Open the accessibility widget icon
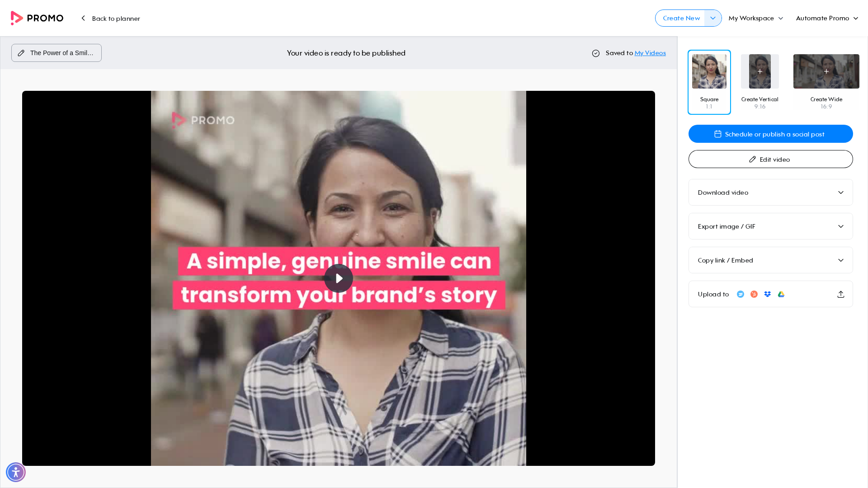This screenshot has width=868, height=488. pyautogui.click(x=16, y=472)
